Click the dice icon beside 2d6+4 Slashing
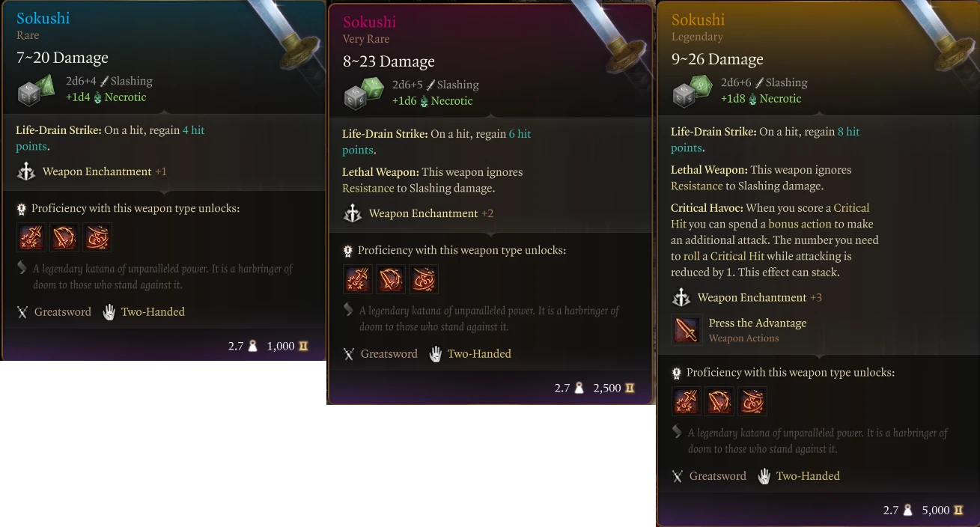The height and width of the screenshot is (527, 980). 35,90
